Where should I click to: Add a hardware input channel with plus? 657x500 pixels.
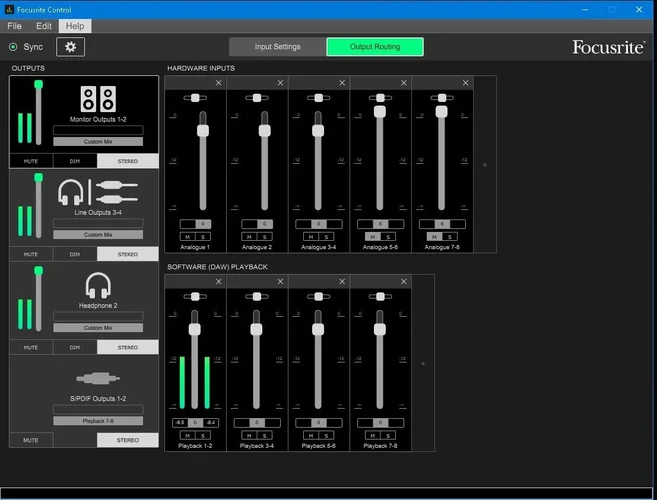click(485, 165)
